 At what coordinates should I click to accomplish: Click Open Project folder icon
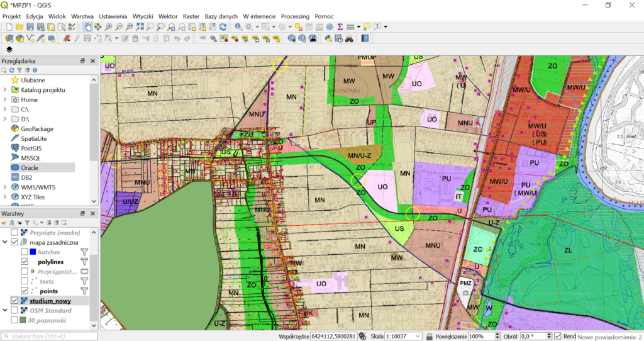tap(20, 27)
